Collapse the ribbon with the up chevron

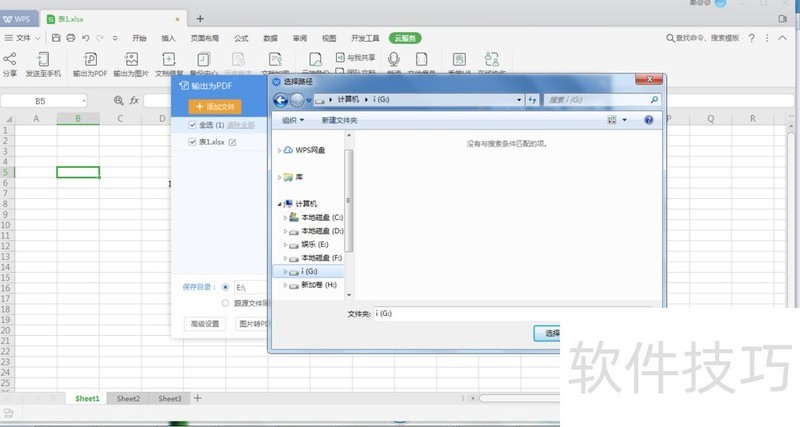coord(782,38)
